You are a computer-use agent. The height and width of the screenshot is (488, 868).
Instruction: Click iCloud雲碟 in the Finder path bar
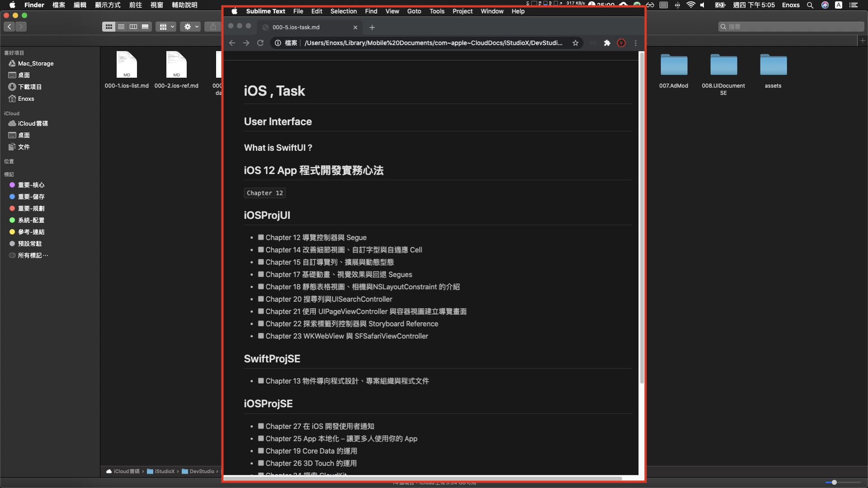[123, 471]
